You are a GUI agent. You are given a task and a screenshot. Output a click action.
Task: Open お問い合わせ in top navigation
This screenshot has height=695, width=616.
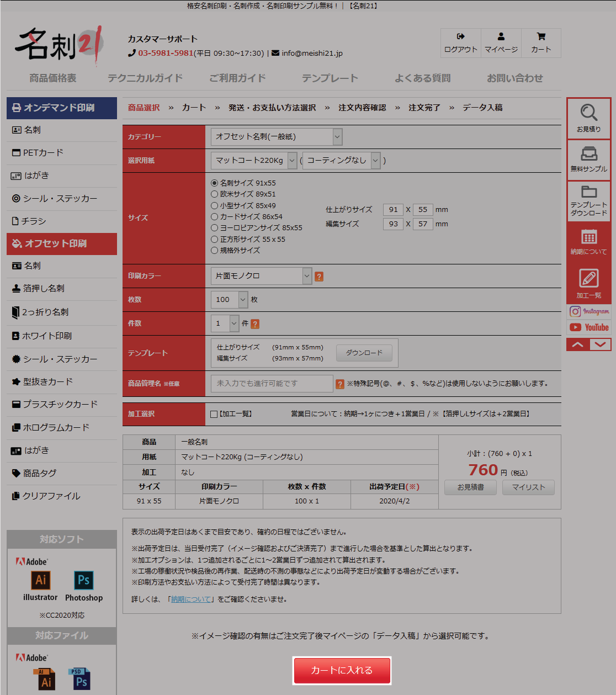(515, 78)
